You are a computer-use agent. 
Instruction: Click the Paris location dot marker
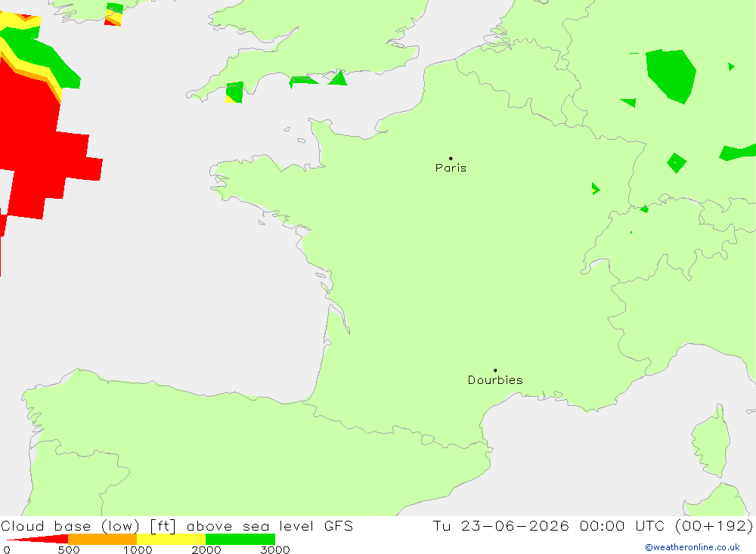(451, 158)
